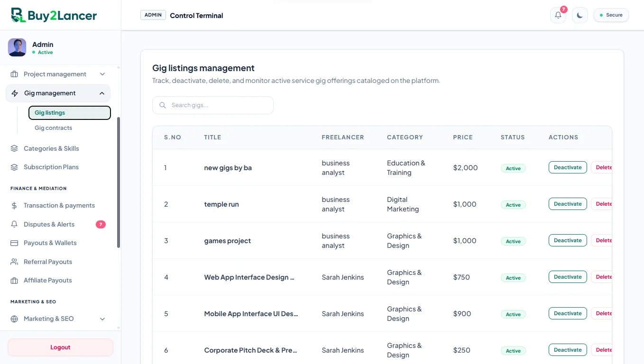The width and height of the screenshot is (644, 364).
Task: Open Affiliate Payouts
Action: click(x=58, y=281)
